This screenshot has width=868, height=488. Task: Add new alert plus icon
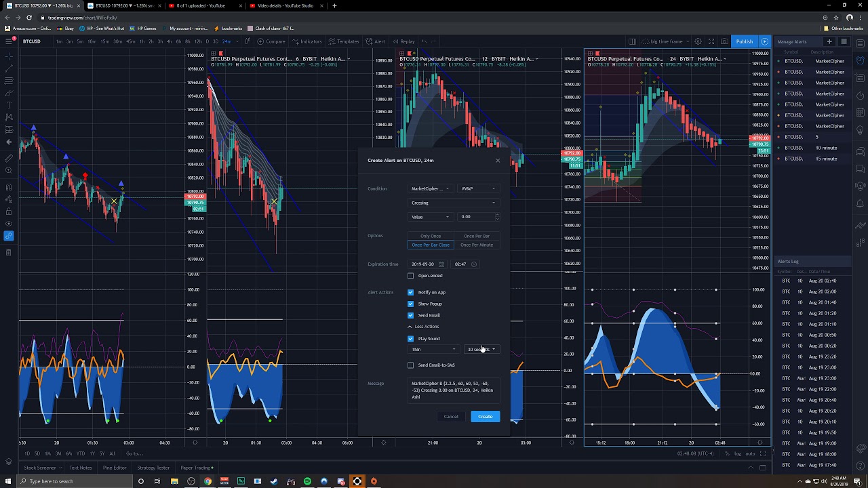(x=829, y=41)
